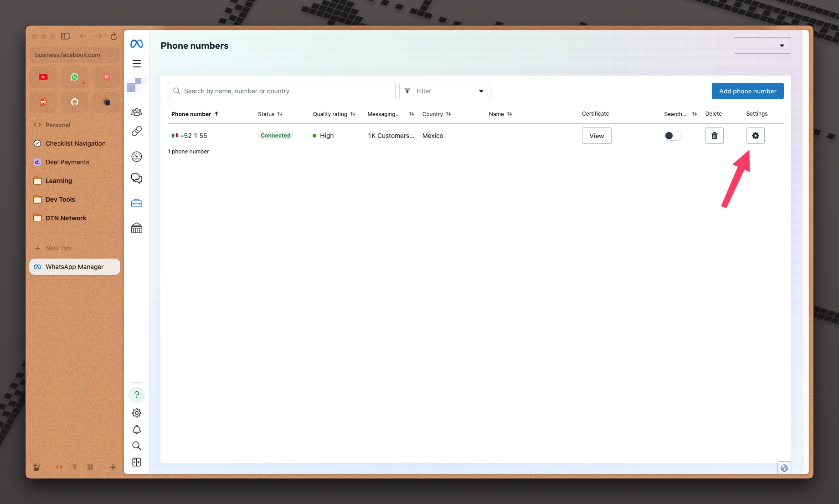Open the Meta logo home
The height and width of the screenshot is (504, 839).
pyautogui.click(x=137, y=44)
